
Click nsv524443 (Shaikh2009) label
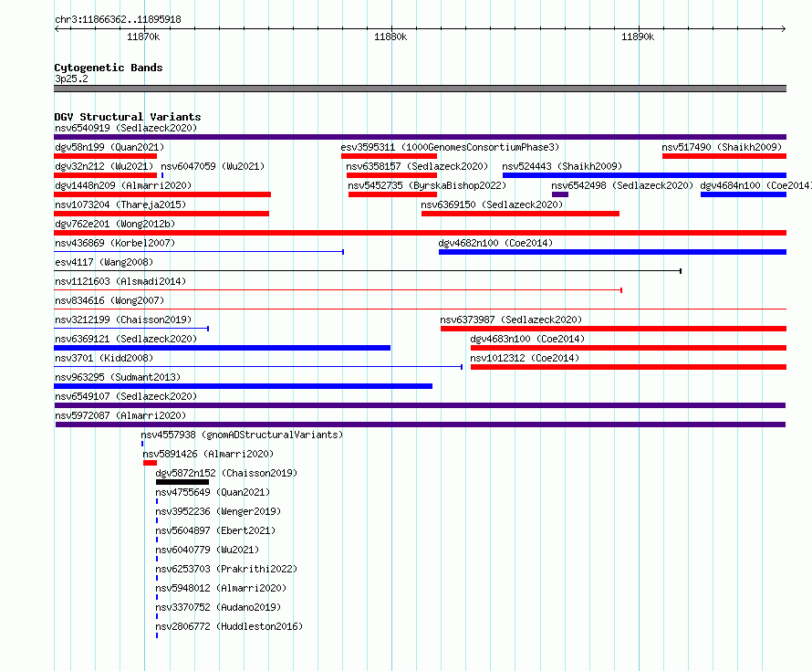click(x=562, y=166)
